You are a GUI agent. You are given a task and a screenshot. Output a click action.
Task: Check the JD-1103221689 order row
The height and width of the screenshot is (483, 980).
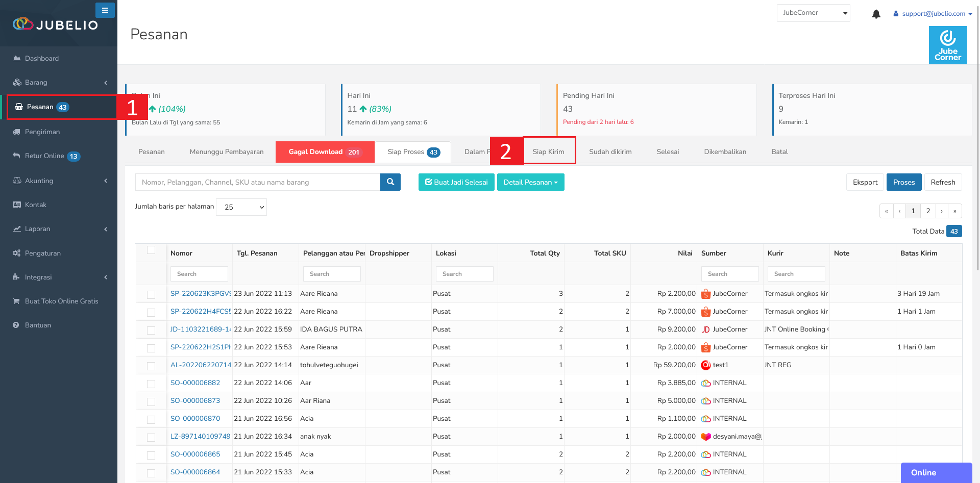(151, 330)
